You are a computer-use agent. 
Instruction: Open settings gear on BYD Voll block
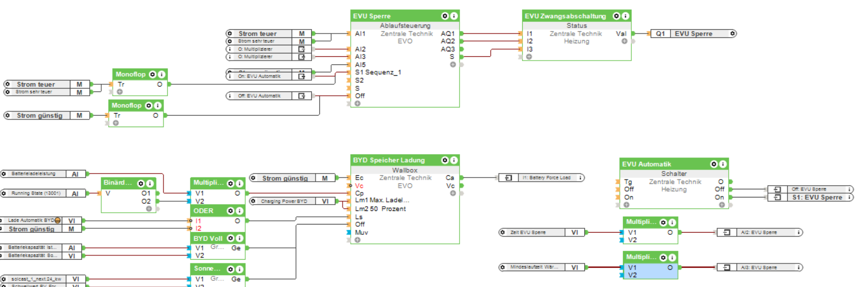[231, 238]
